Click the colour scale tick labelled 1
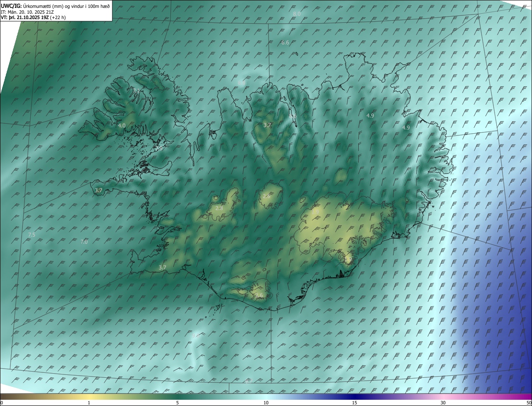Viewport: 532px width, 406px height. point(89,403)
